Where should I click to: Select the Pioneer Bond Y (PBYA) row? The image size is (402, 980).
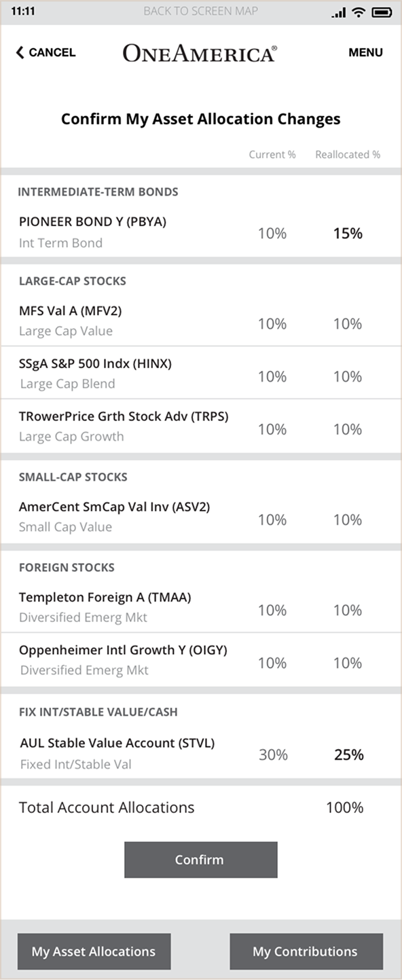pyautogui.click(x=201, y=232)
